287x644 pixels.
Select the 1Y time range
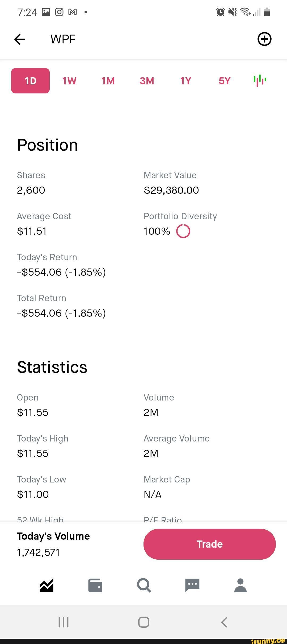(185, 81)
